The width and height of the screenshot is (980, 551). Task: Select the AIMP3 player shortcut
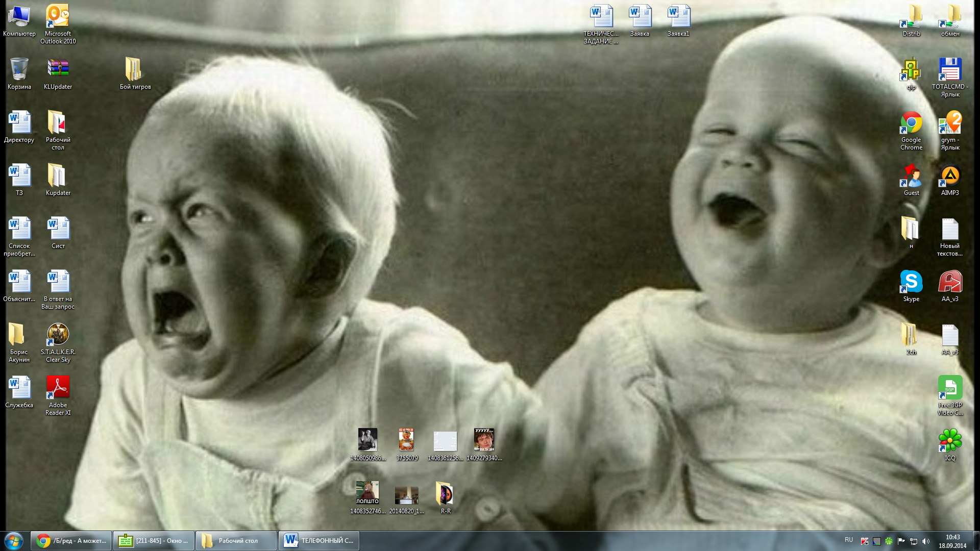[950, 176]
